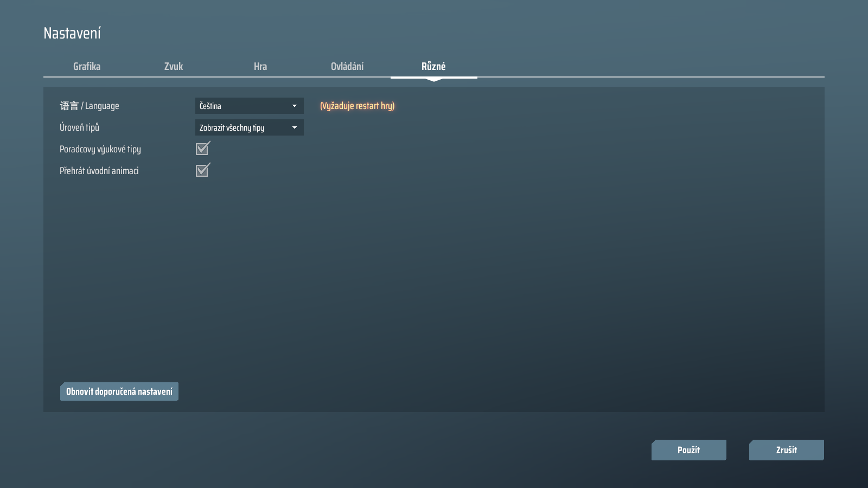
Task: Open the Čeština language dropdown
Action: [244, 106]
